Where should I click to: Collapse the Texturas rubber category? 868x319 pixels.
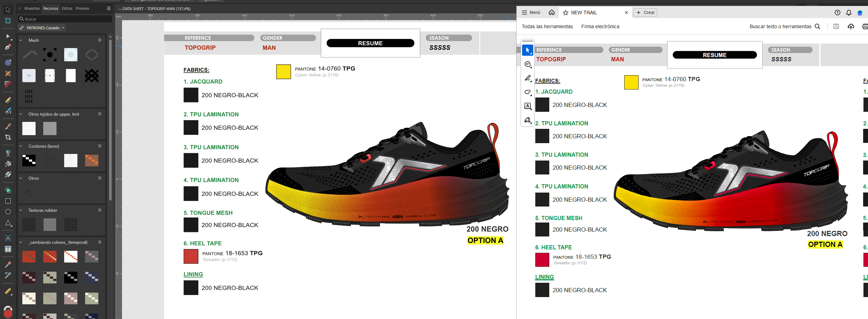coord(21,210)
